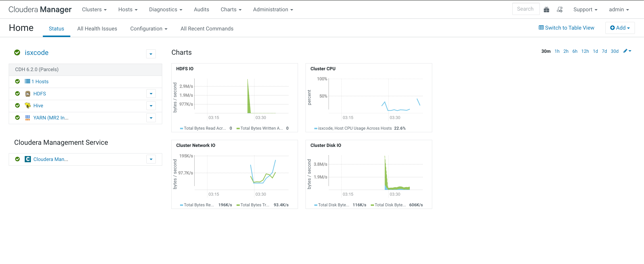Click the Cloudera Management Service icon

coord(28,159)
